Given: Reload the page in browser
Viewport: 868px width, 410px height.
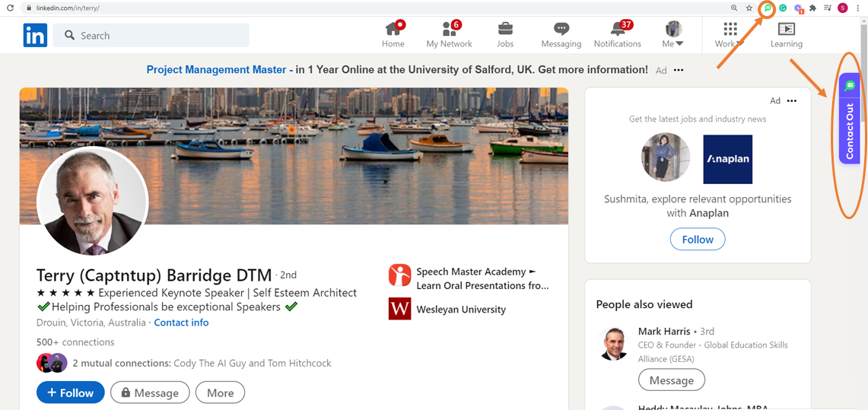Looking at the screenshot, I should click(x=9, y=8).
